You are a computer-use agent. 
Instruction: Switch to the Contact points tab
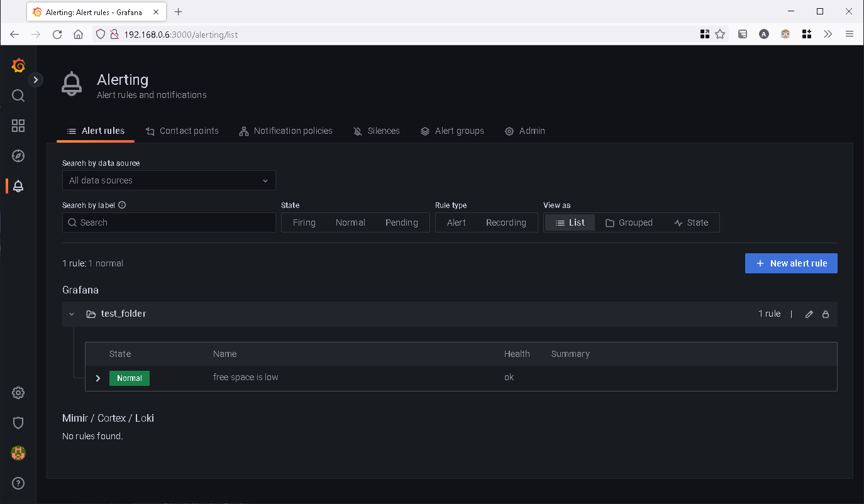click(182, 131)
